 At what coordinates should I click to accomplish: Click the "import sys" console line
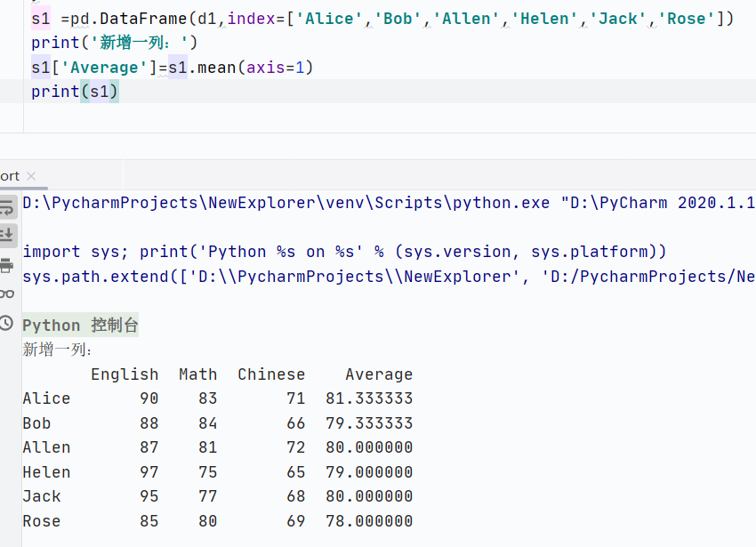pyautogui.click(x=343, y=252)
